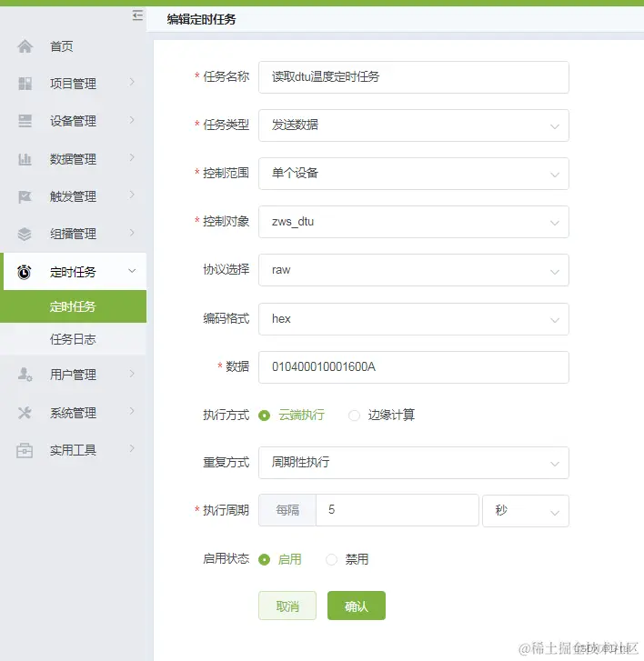Click the 组播管理 layers icon
This screenshot has width=644, height=661.
[25, 234]
